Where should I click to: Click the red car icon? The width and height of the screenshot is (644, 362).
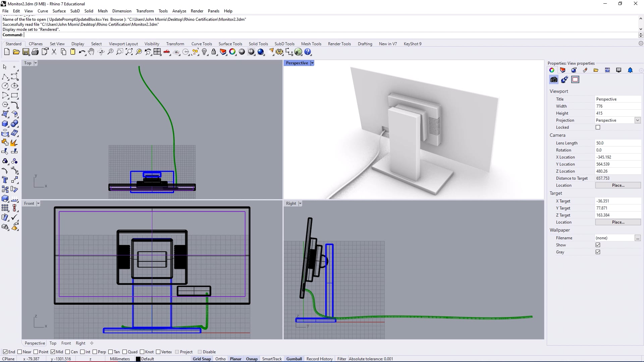167,52
